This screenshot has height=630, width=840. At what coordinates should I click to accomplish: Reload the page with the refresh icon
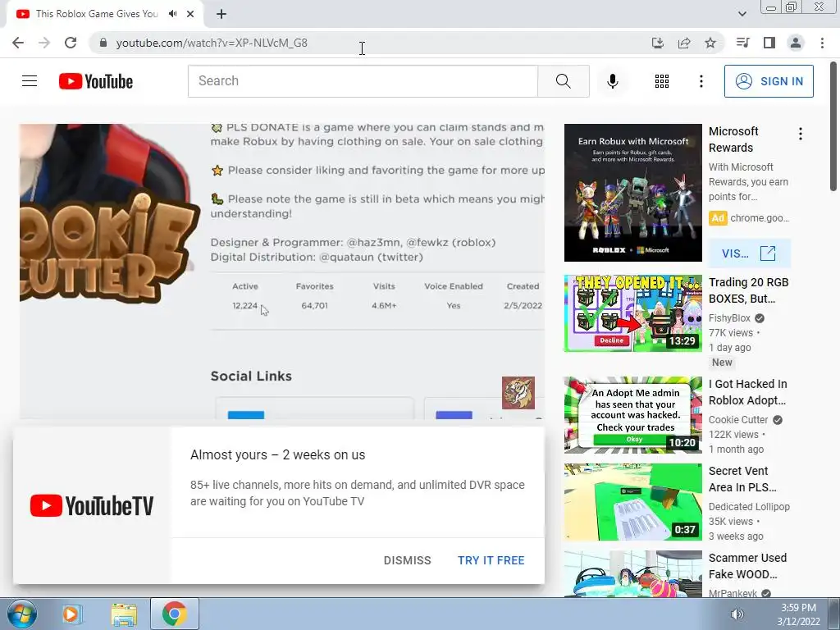click(x=71, y=43)
